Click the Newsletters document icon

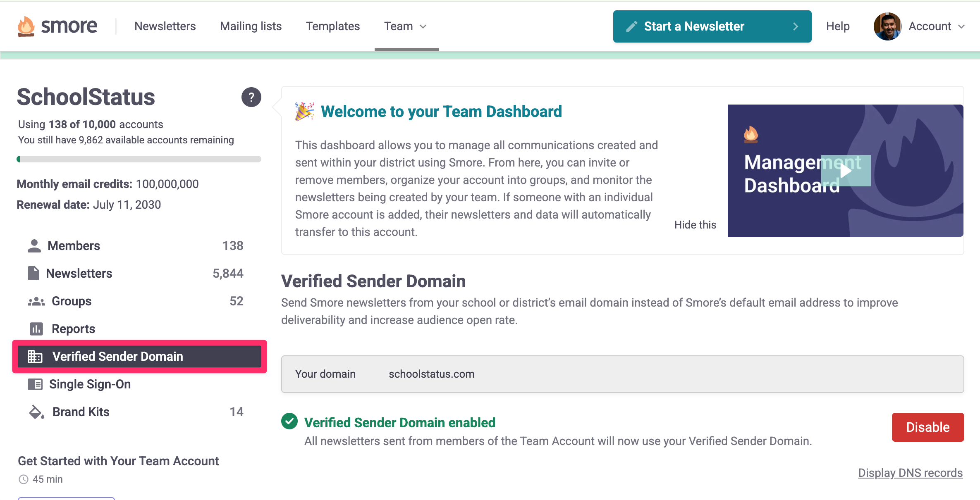click(x=33, y=274)
